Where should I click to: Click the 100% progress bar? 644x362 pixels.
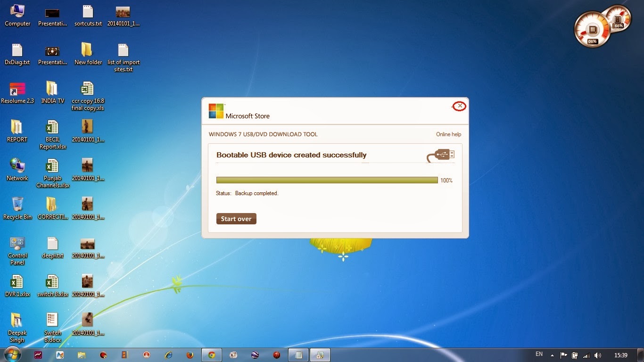(x=327, y=180)
